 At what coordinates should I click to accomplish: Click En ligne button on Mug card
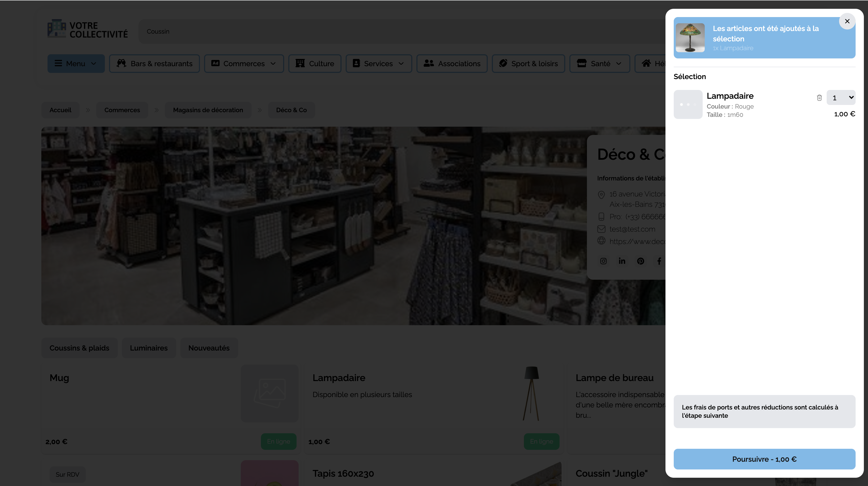pyautogui.click(x=278, y=442)
